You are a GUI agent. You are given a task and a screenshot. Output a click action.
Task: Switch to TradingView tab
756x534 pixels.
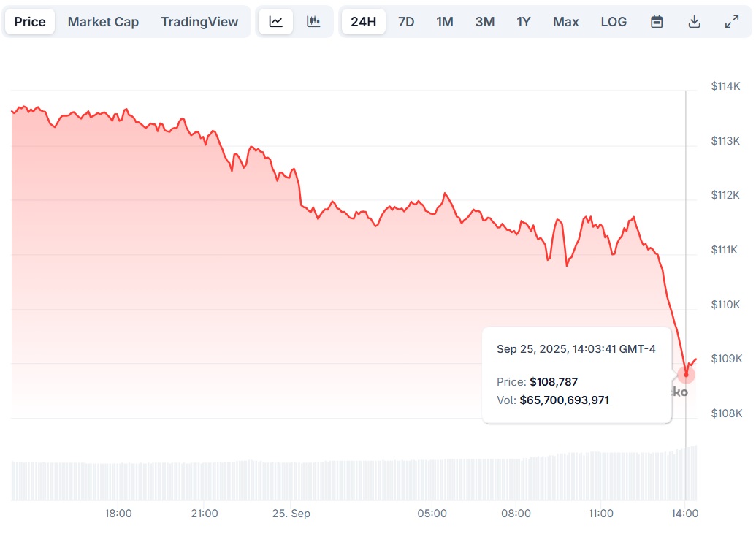[199, 22]
